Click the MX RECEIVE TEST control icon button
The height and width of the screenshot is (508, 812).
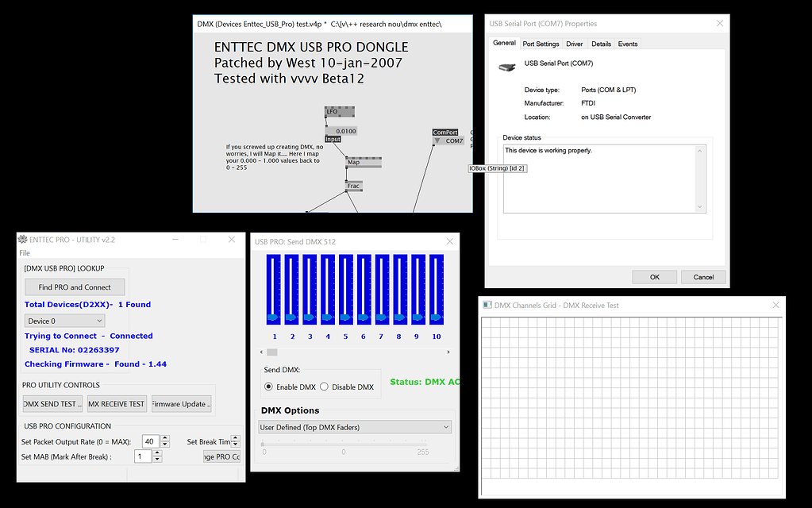point(116,403)
